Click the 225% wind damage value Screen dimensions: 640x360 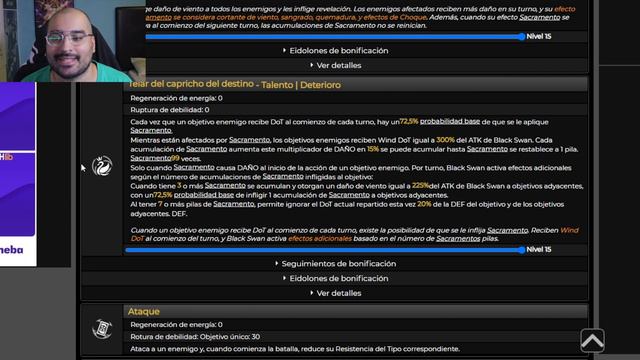click(420, 186)
